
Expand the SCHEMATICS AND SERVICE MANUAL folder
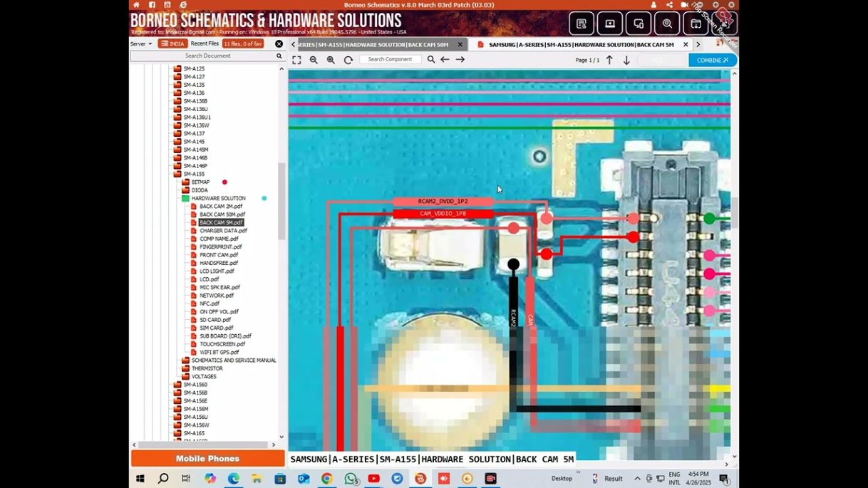233,360
